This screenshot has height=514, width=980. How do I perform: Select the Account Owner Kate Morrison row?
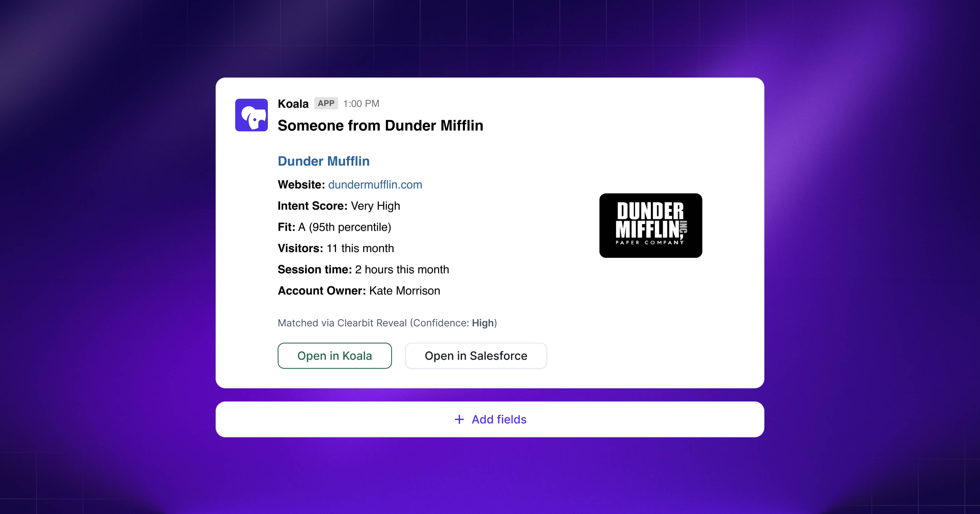click(x=358, y=291)
